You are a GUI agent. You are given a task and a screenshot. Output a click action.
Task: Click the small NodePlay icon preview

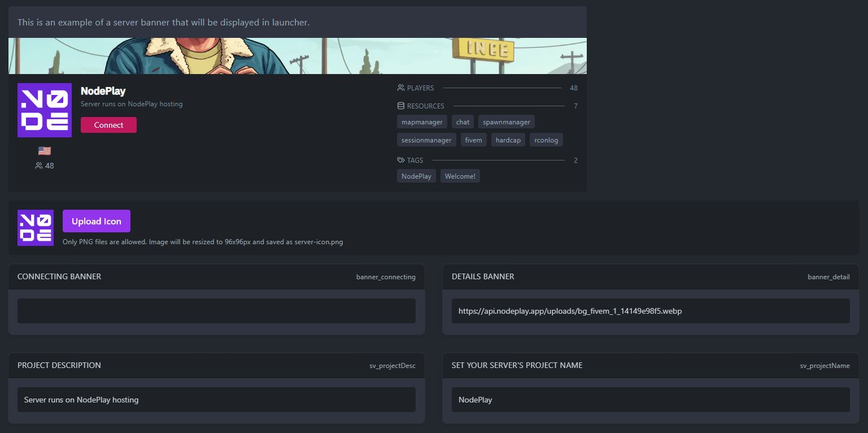[x=36, y=228]
